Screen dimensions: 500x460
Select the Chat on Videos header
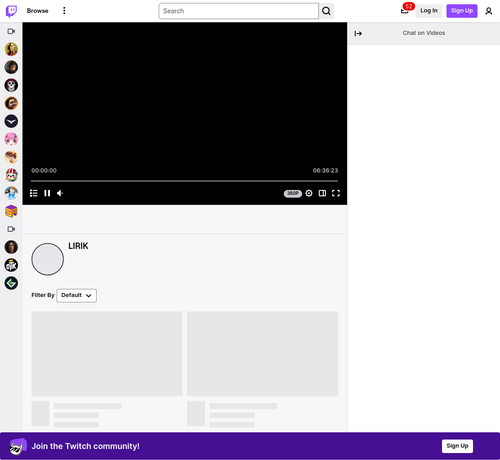tap(424, 33)
